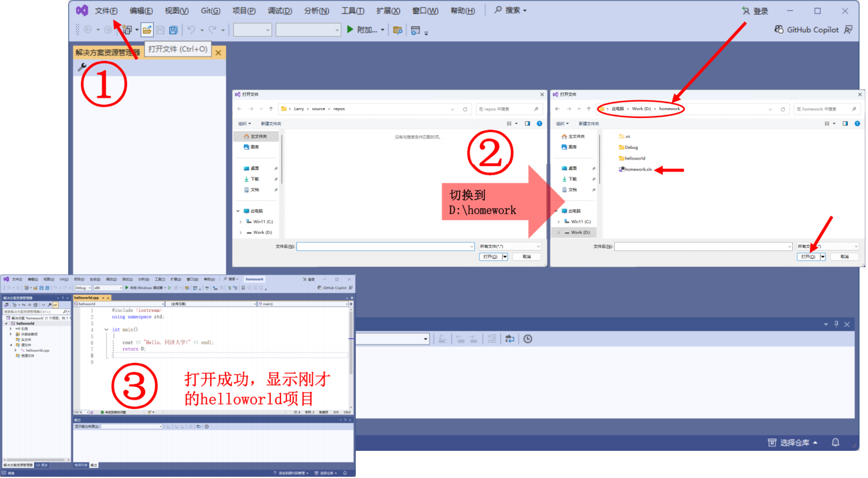This screenshot has width=868, height=478.
Task: Click the GitHub Copilot icon
Action: pos(779,30)
